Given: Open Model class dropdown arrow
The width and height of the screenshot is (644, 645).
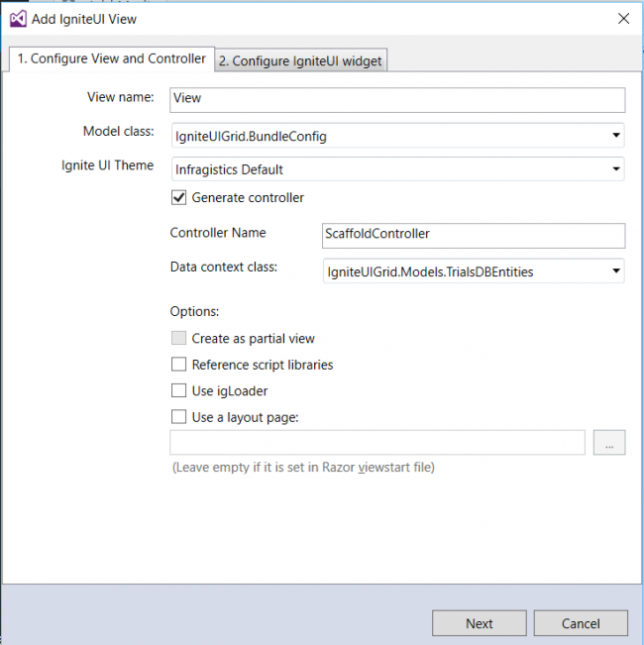Looking at the screenshot, I should pyautogui.click(x=615, y=135).
